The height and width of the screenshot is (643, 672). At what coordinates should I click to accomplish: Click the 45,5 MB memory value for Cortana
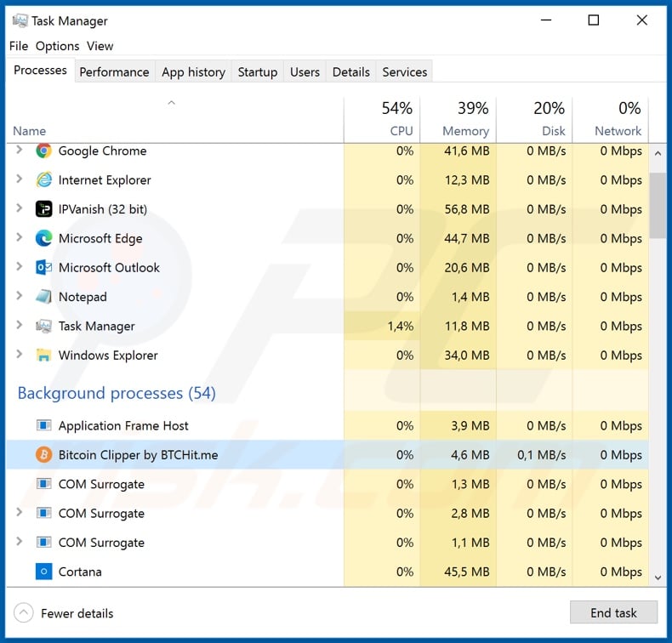coord(467,572)
